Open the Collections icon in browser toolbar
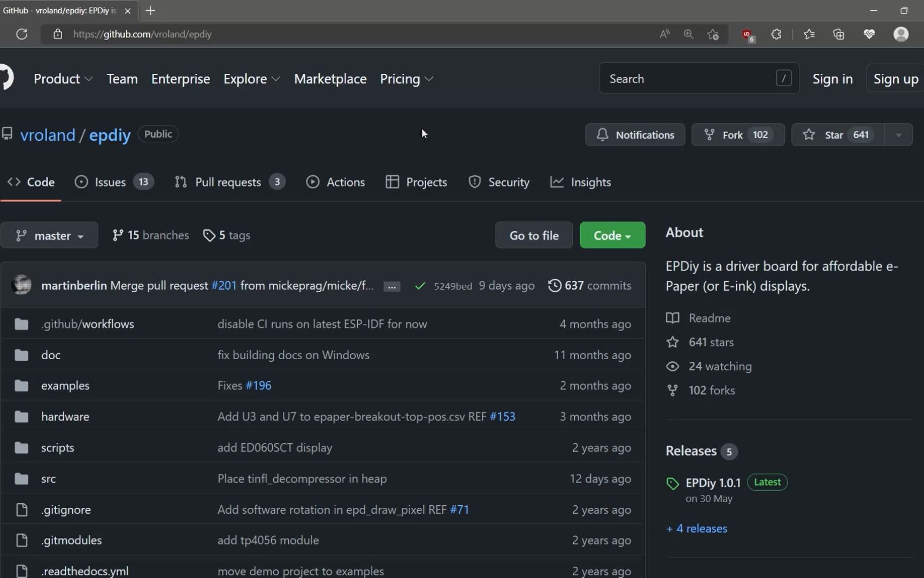924x578 pixels. [839, 34]
